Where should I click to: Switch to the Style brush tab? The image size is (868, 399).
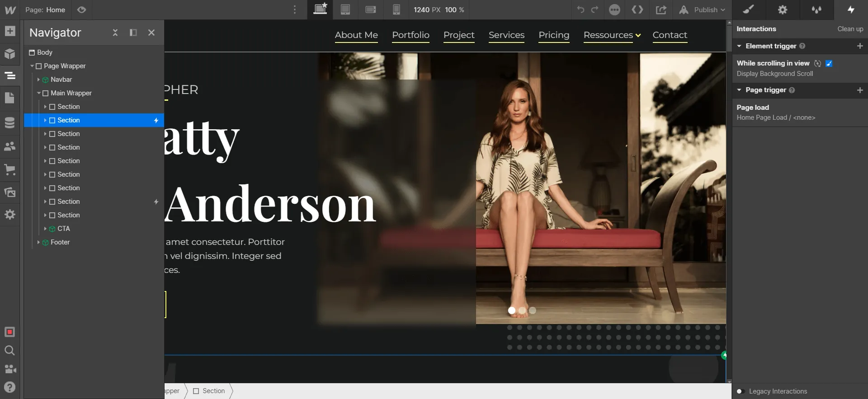click(x=749, y=9)
